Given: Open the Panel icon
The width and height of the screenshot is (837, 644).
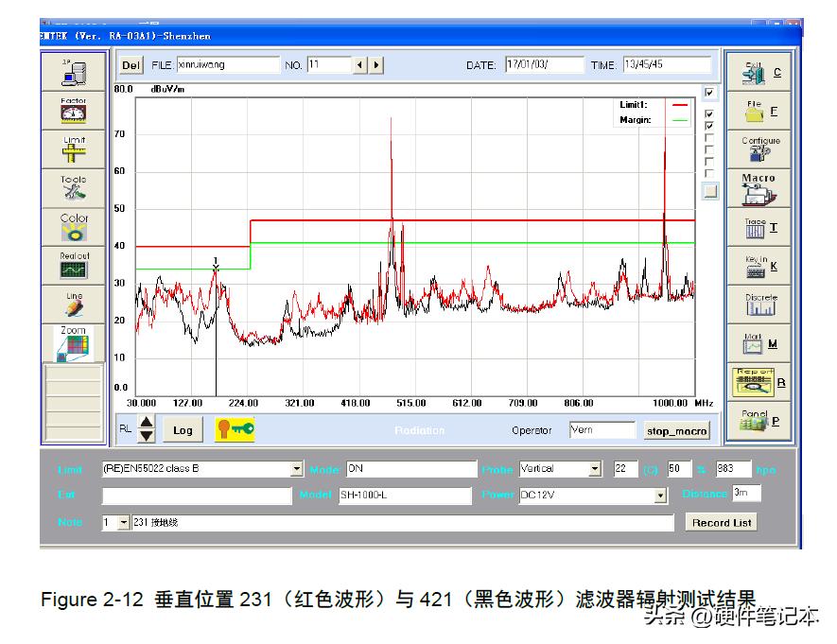Looking at the screenshot, I should click(759, 421).
